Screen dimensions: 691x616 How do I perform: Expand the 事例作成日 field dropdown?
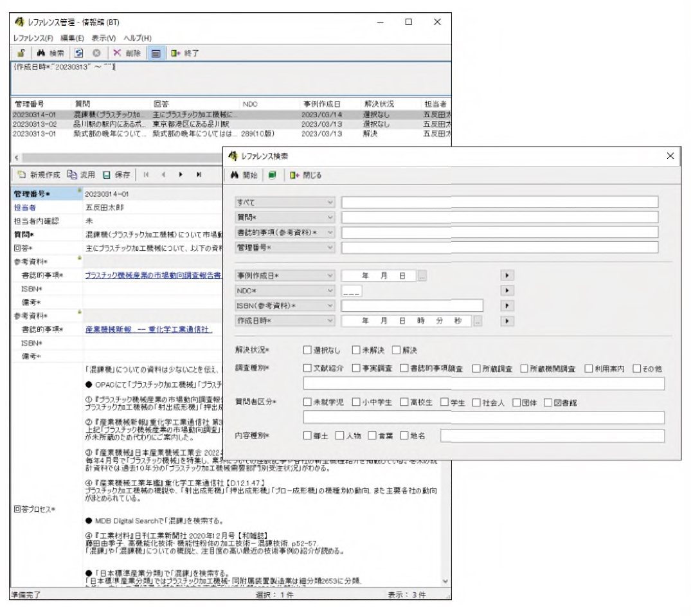pos(330,275)
